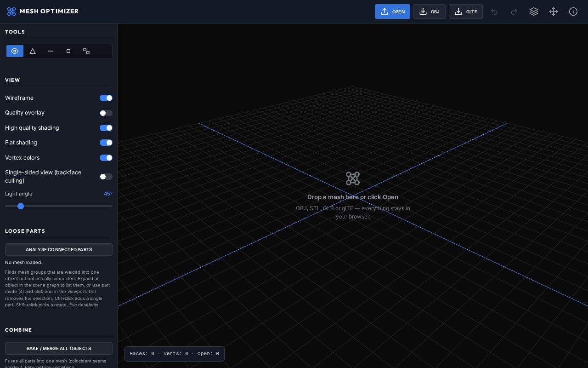This screenshot has width=588, height=368.
Task: Click Analyse Connected Parts button
Action: tap(59, 249)
